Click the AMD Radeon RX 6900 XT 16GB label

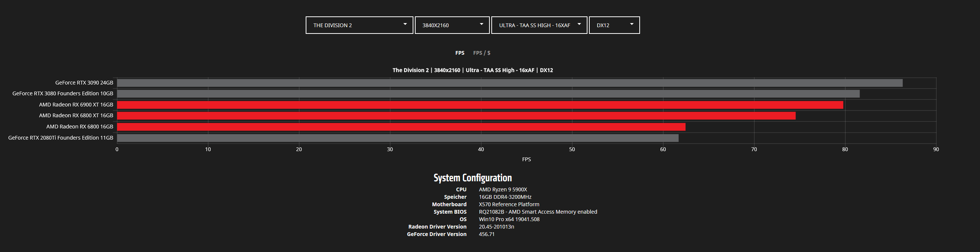(76, 105)
